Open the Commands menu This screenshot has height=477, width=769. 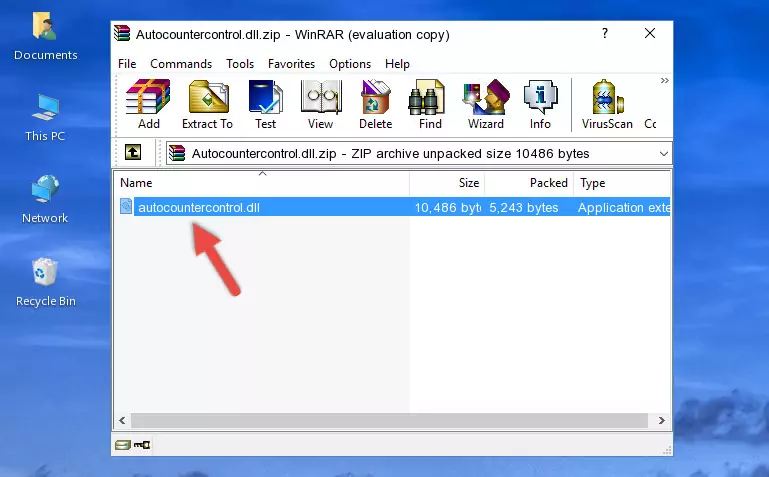pos(181,64)
